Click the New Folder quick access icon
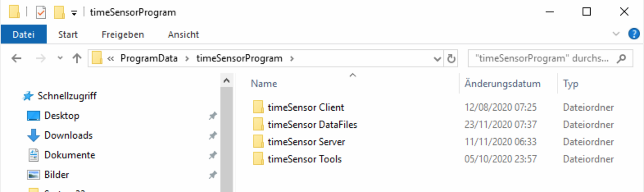 pos(59,12)
